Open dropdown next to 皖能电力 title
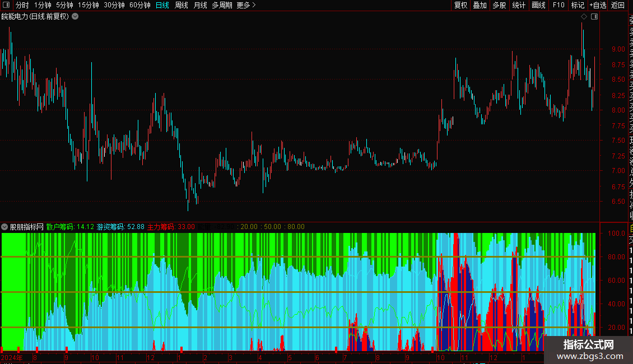Screen dimensions: 633x364 coord(75,17)
